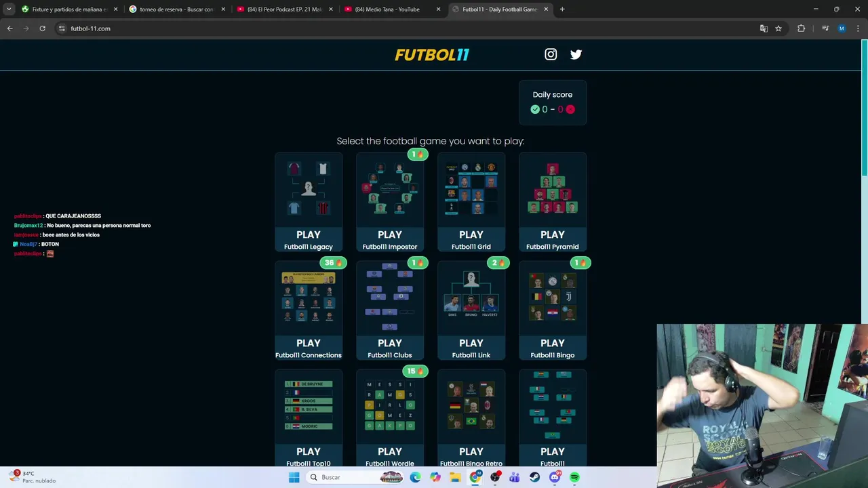868x488 pixels.
Task: Click the 2 streak badge on Link
Action: point(498,262)
